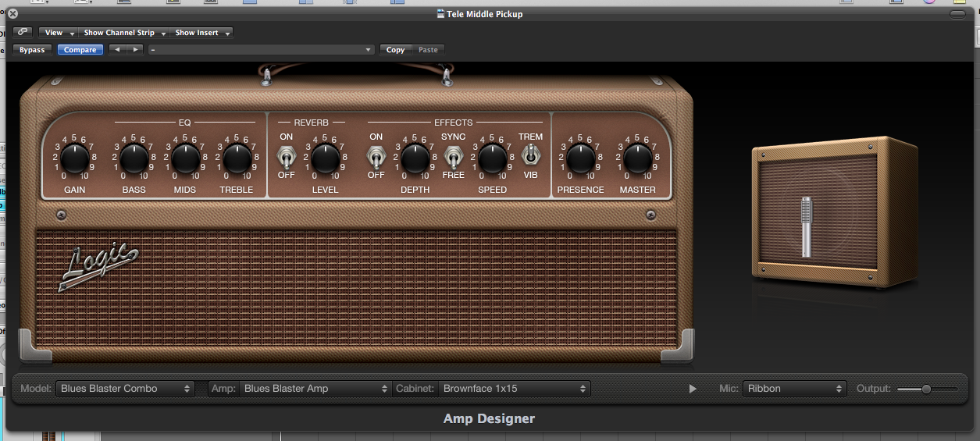The width and height of the screenshot is (980, 441).
Task: Toggle the Reverb ON/OFF switch
Action: (x=287, y=158)
